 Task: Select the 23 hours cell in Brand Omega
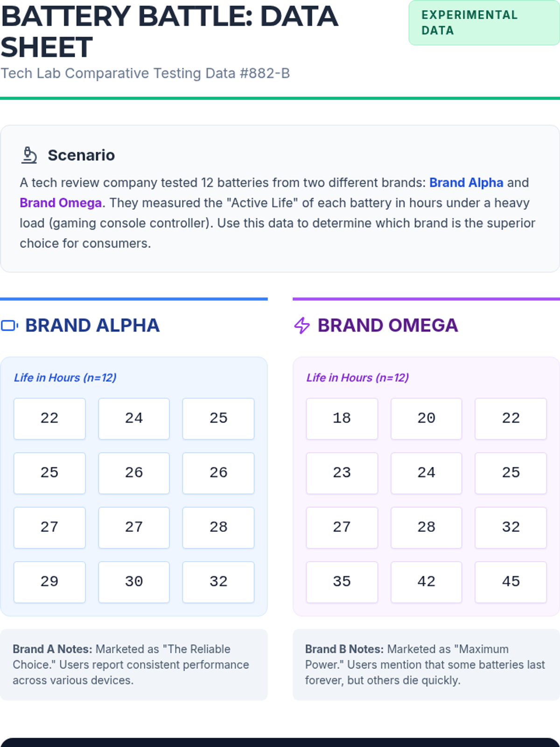342,473
